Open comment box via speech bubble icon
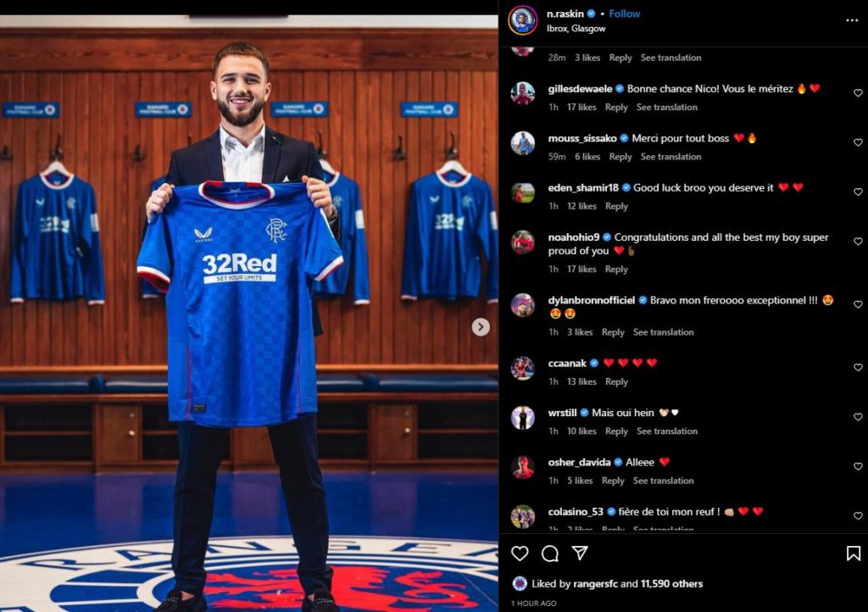This screenshot has width=868, height=612. (549, 554)
